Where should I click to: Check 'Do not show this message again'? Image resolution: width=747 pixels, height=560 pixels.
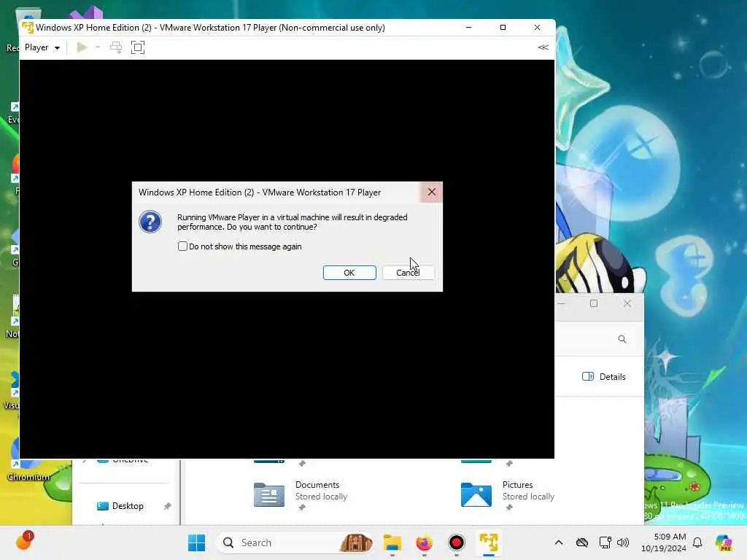182,246
